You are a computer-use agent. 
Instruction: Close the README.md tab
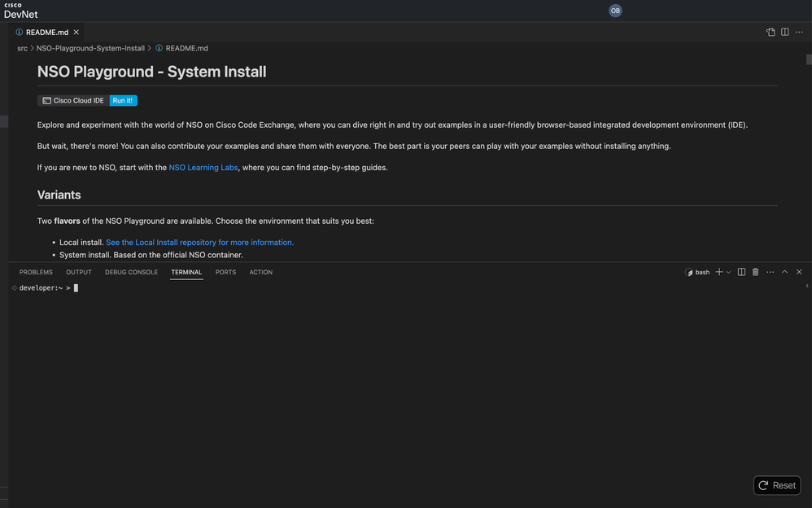(76, 32)
